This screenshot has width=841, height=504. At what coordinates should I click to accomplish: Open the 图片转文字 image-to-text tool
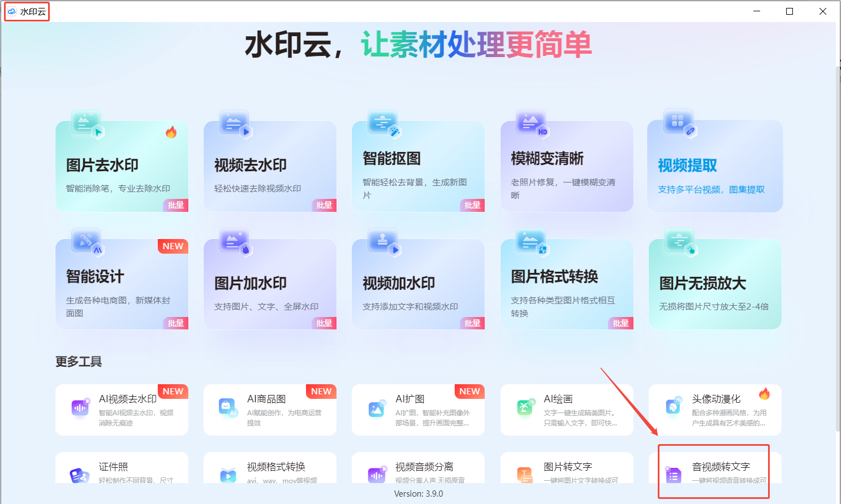(x=566, y=472)
